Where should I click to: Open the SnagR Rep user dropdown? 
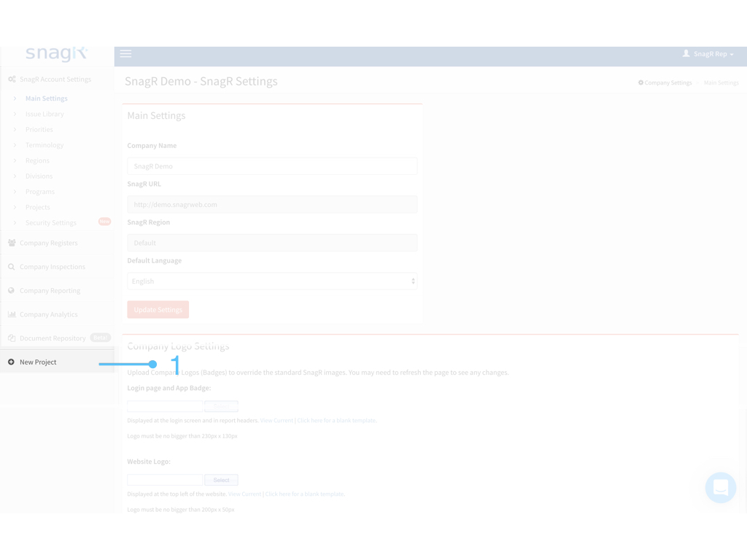tap(708, 54)
